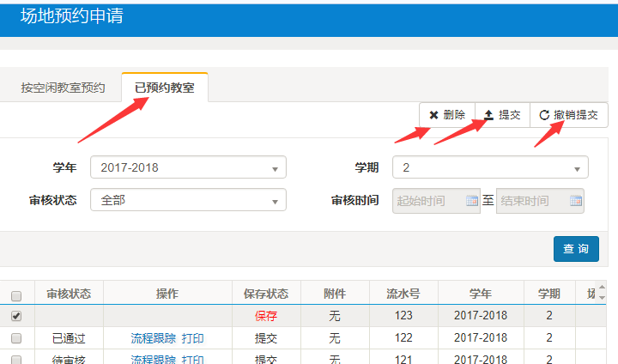
Task: Click the upload icon on the 提交 button
Action: (488, 115)
